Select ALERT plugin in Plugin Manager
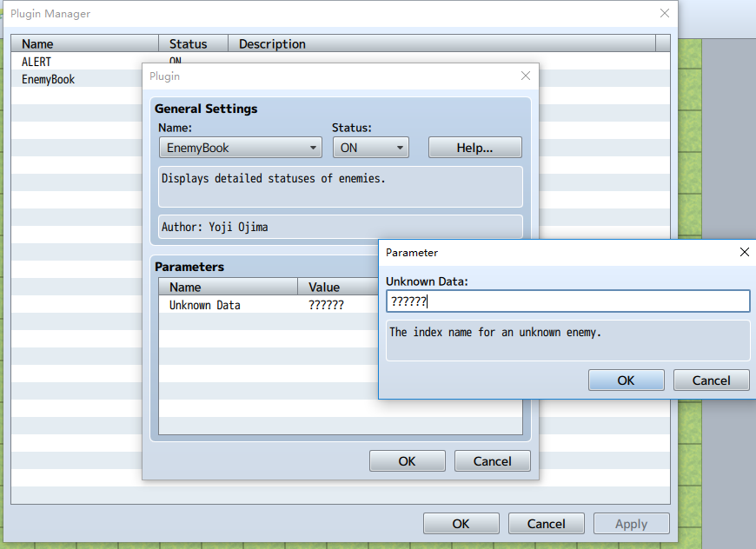The image size is (756, 549). tap(36, 62)
